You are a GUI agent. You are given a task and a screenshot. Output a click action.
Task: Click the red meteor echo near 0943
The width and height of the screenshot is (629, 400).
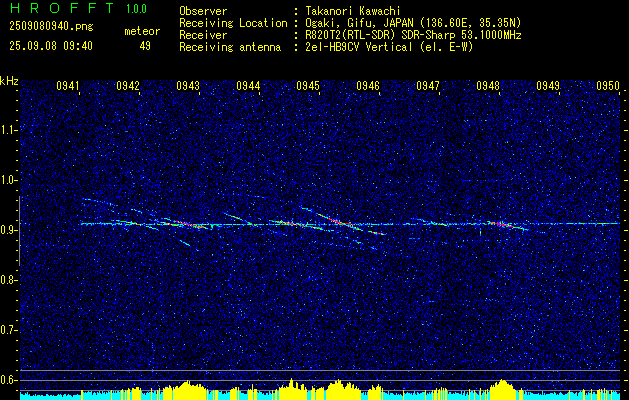point(185,224)
